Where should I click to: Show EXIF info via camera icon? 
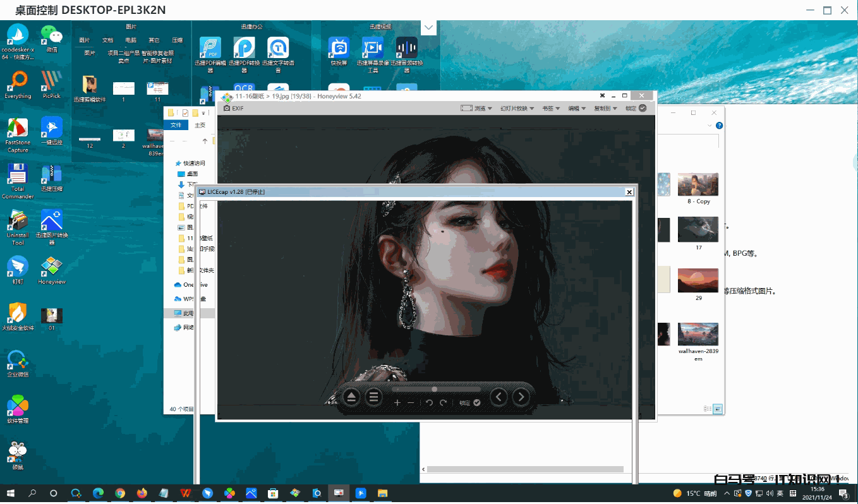coord(227,109)
